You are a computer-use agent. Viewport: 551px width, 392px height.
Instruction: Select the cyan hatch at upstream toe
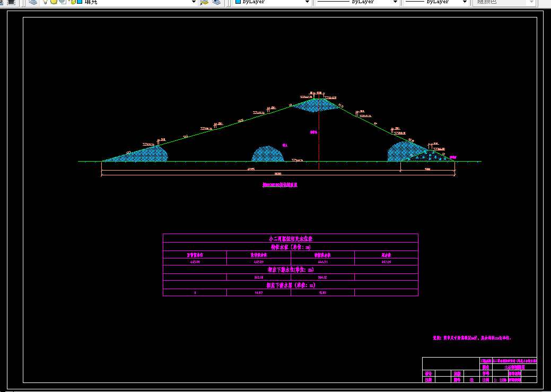pos(141,154)
